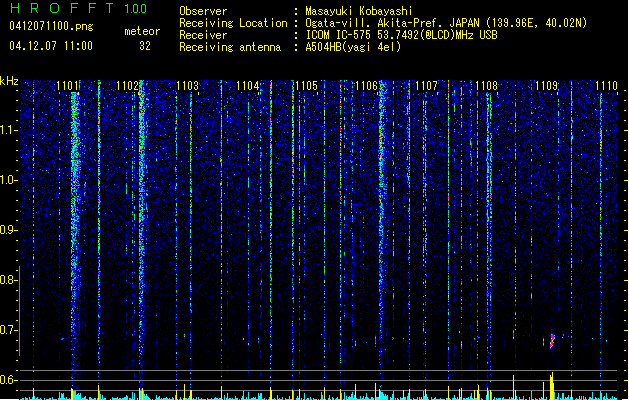Click the meteor count value 32
Image resolution: width=629 pixels, height=400 pixels.
point(145,46)
